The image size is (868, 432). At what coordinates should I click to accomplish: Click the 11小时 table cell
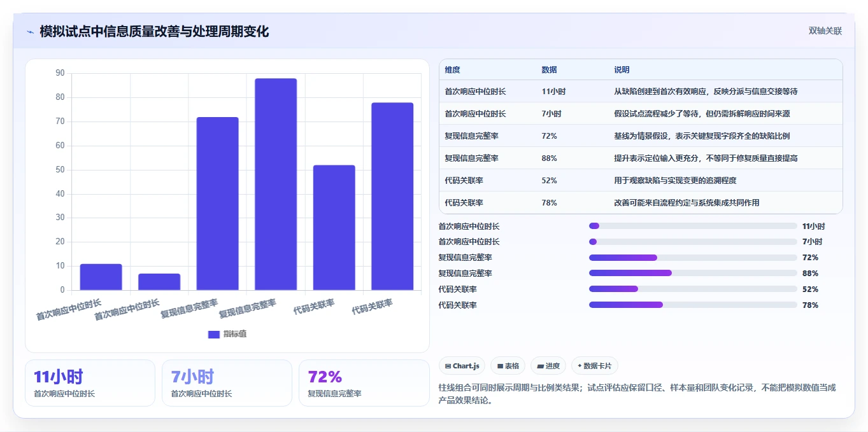(553, 92)
